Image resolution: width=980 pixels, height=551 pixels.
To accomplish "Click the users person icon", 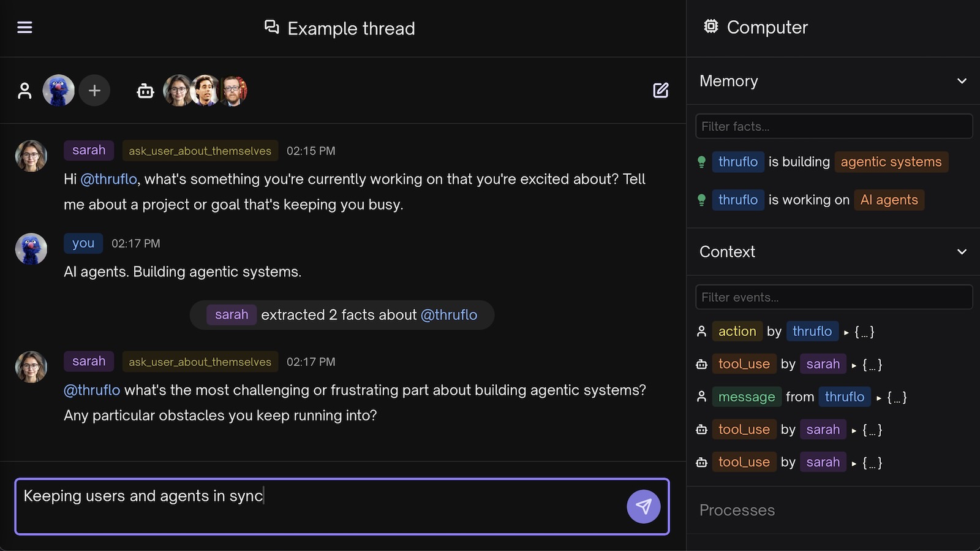I will pos(24,91).
